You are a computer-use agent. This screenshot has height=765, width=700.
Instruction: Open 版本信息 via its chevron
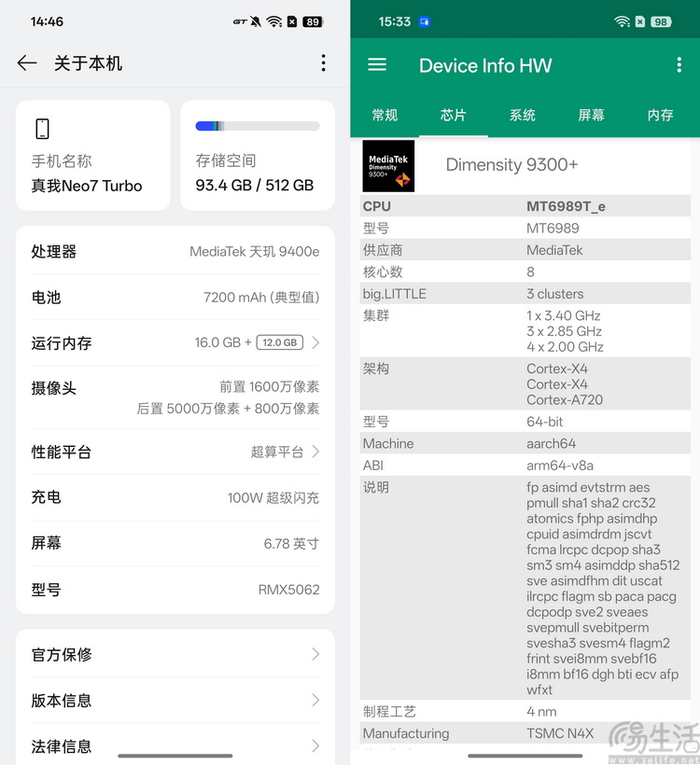click(x=315, y=700)
